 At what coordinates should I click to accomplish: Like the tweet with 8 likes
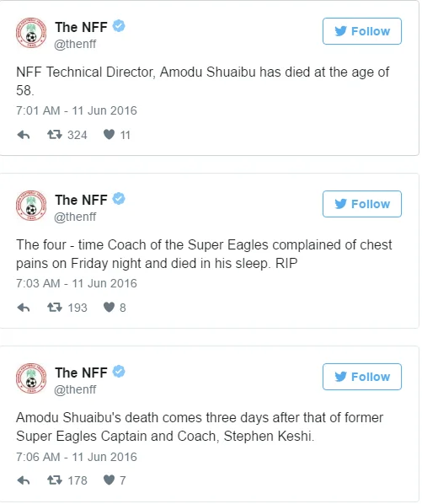pos(110,308)
